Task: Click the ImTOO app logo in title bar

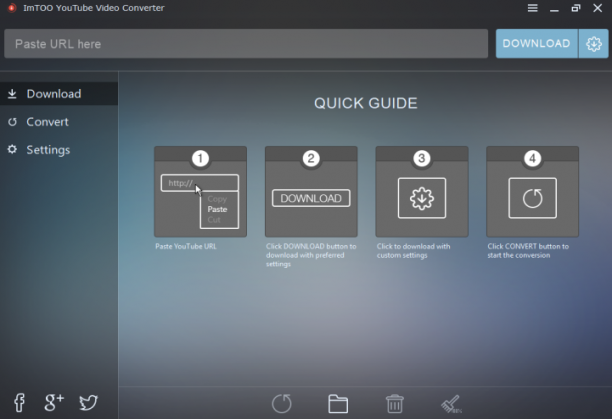Action: coord(12,8)
